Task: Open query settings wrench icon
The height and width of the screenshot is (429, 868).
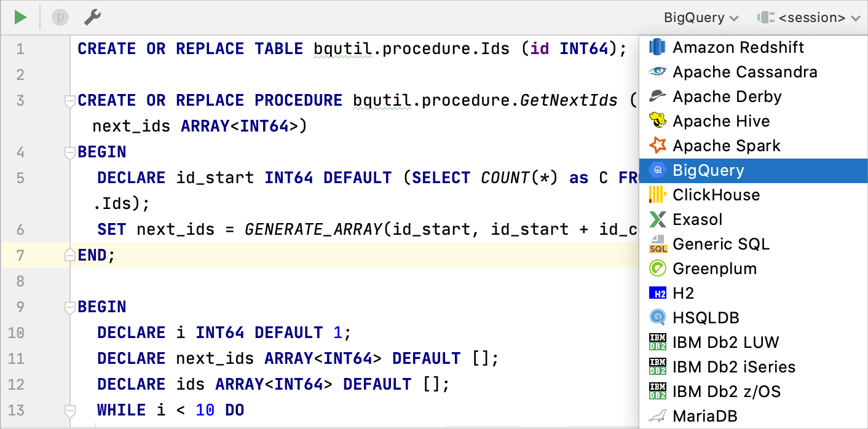Action: click(x=92, y=17)
